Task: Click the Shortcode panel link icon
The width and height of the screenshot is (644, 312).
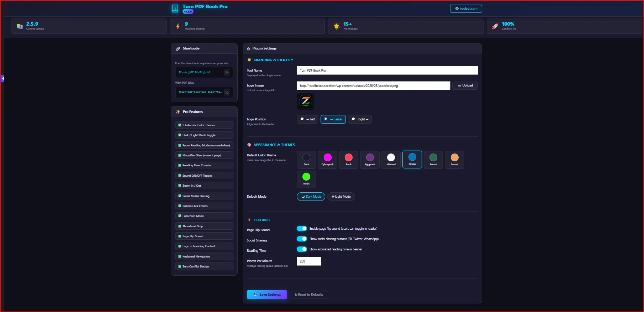Action: coord(178,48)
